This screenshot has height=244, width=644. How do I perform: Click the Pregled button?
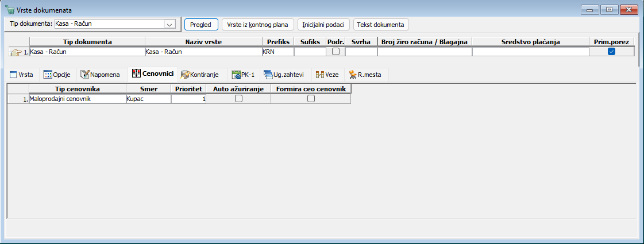tap(201, 24)
